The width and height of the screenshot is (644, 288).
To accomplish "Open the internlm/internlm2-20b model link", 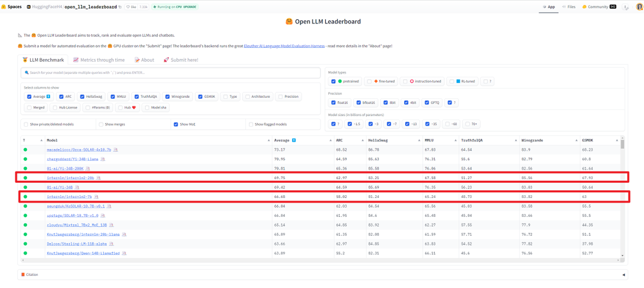I will click(70, 178).
